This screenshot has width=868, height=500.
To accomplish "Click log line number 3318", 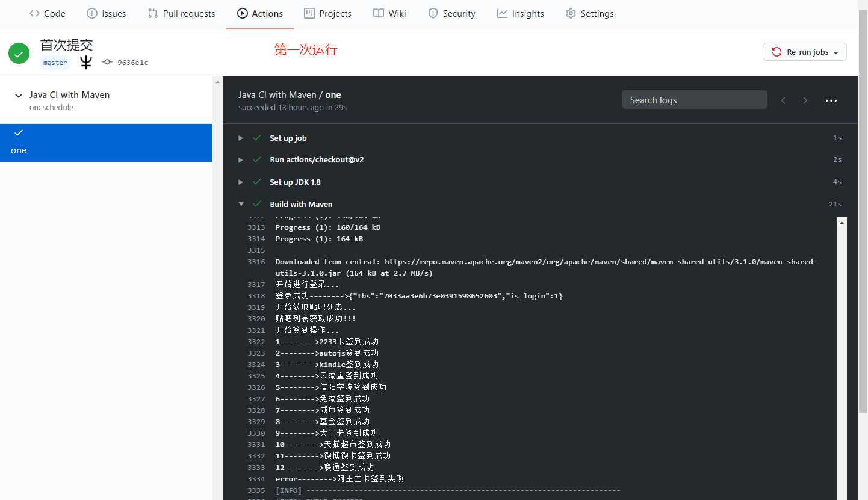I will 256,296.
